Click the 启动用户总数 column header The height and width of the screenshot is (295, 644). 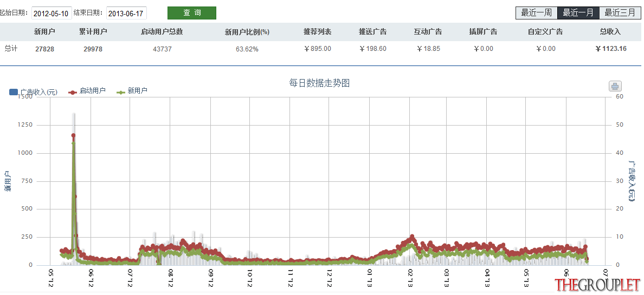tap(162, 31)
